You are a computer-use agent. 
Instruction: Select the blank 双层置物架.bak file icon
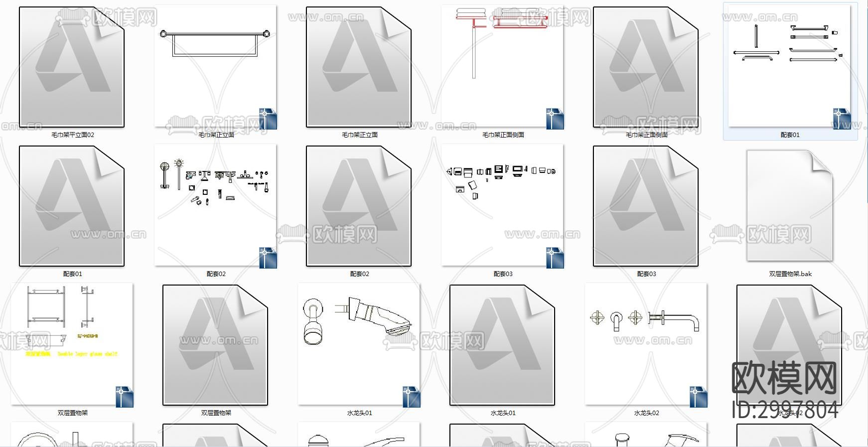[790, 206]
